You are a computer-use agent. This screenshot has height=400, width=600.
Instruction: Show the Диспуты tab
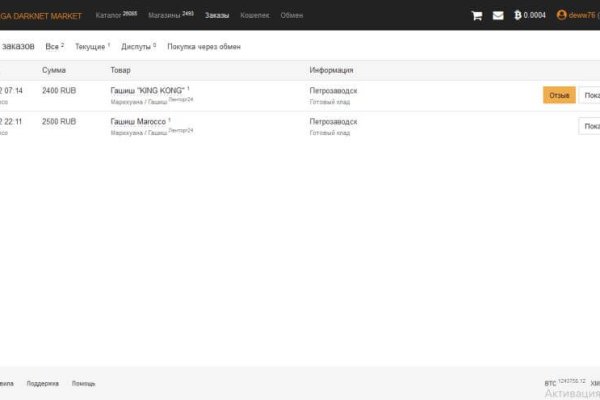138,46
